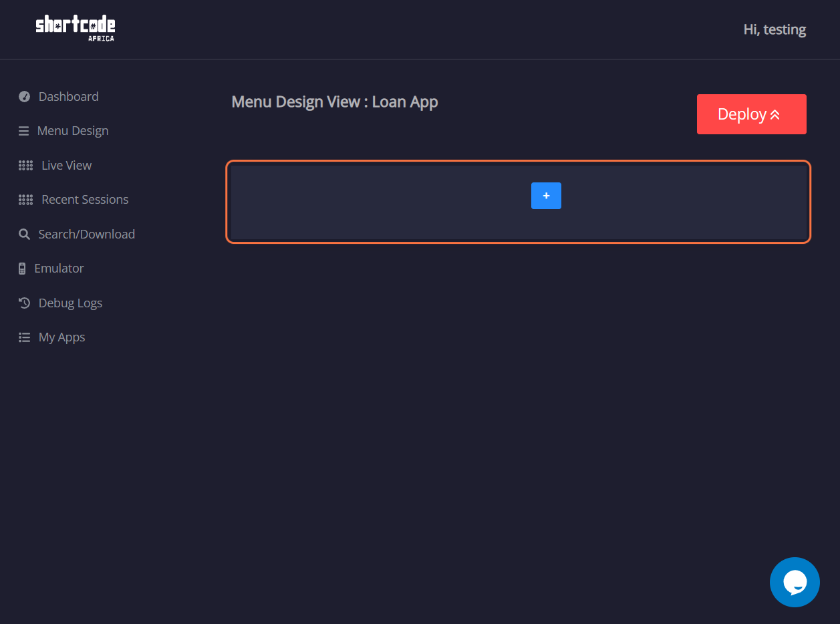Click the Dashboard gauge icon
Screen dimensions: 840x624
pos(25,97)
